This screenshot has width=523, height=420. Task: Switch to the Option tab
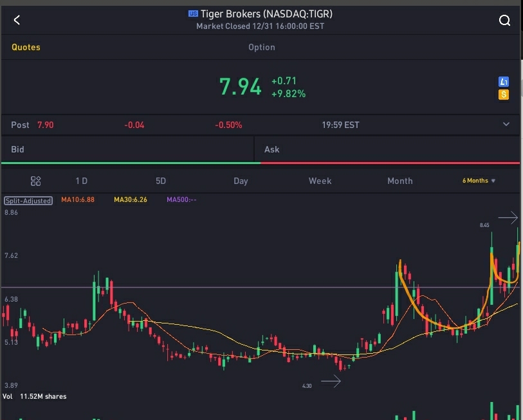(x=262, y=48)
